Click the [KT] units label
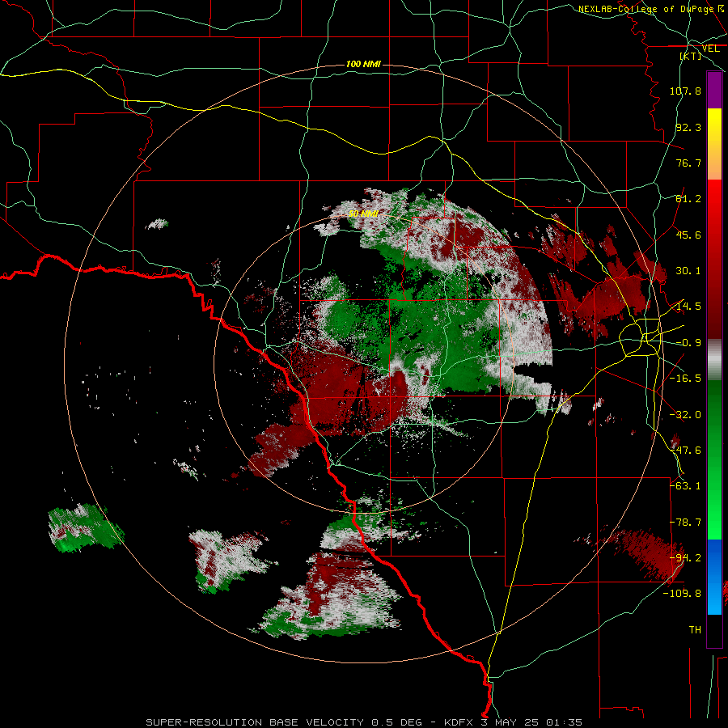The width and height of the screenshot is (728, 728). click(691, 56)
